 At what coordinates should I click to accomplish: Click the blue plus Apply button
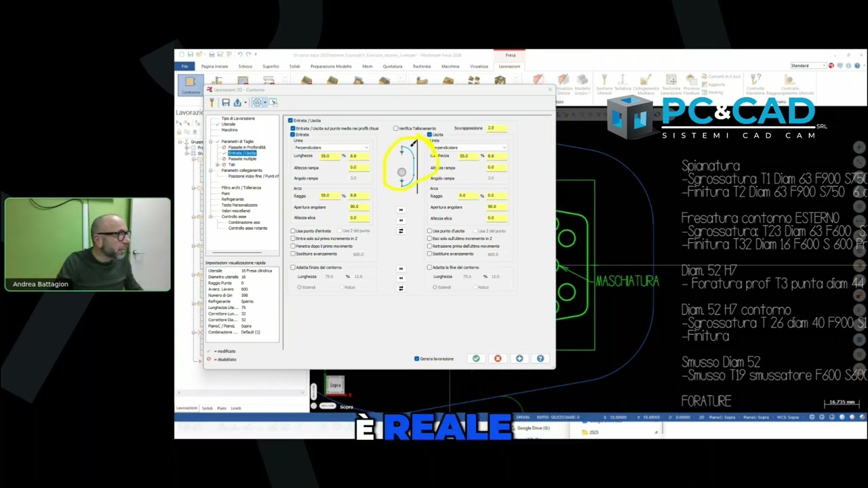pyautogui.click(x=519, y=359)
